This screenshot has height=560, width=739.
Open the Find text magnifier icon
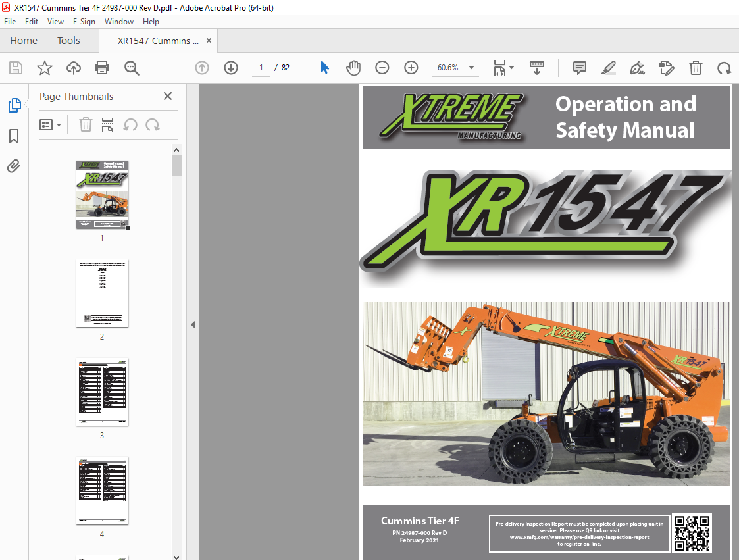[x=132, y=68]
